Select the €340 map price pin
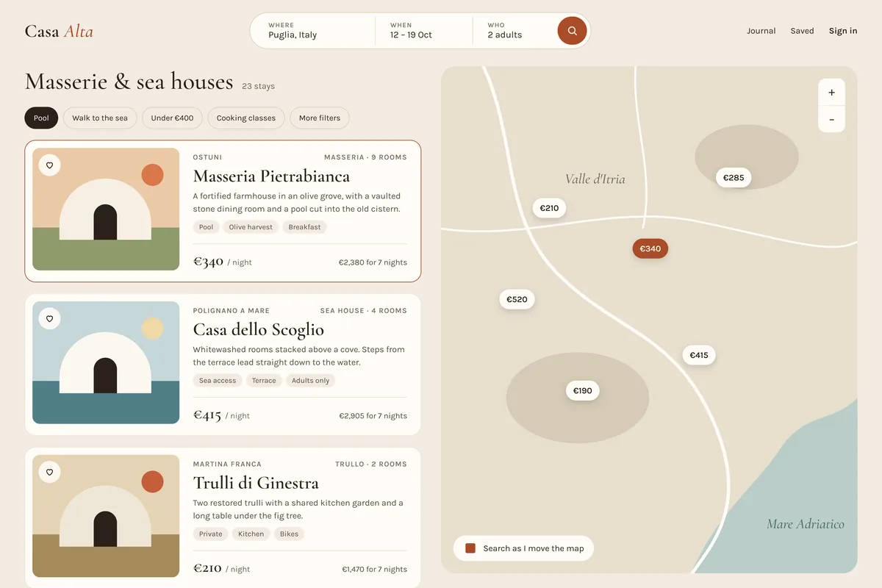 pos(650,248)
